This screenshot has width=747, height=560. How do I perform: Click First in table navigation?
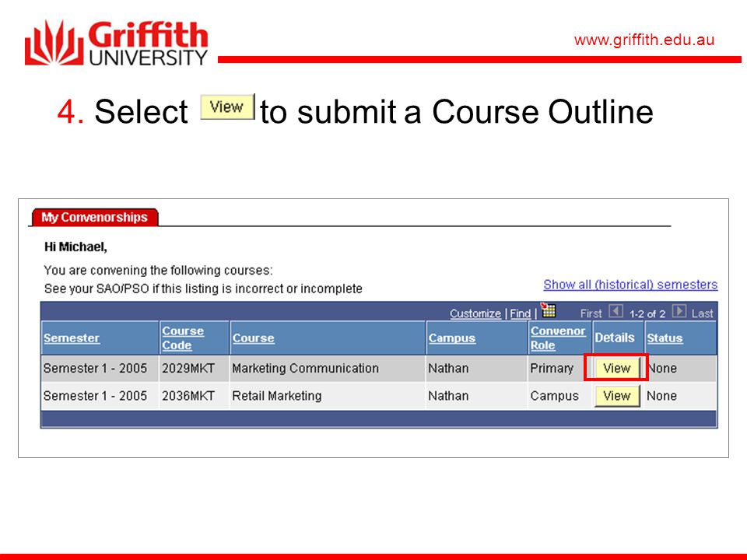(591, 313)
